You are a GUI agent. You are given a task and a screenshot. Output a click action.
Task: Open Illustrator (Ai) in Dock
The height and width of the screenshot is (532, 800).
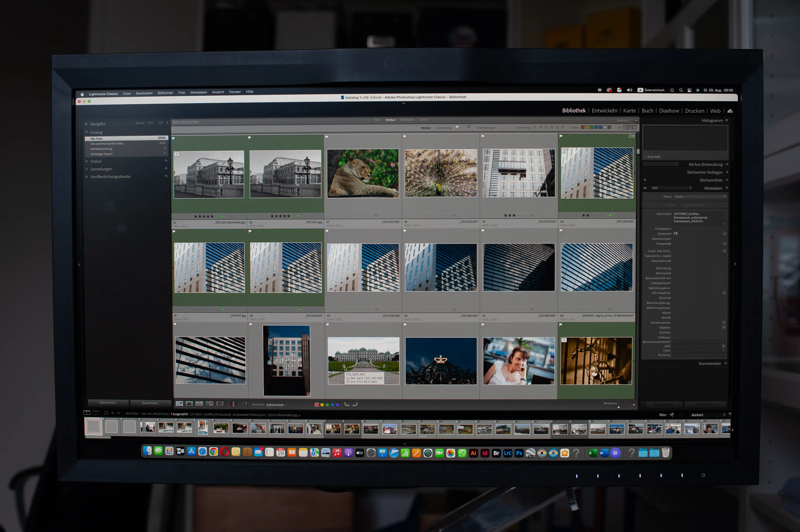pyautogui.click(x=473, y=453)
